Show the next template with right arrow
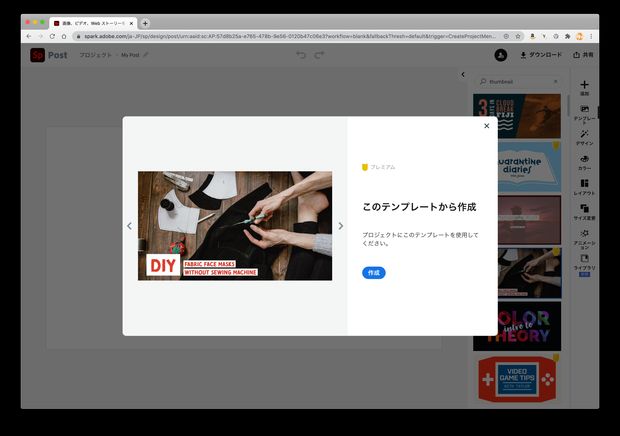Image resolution: width=620 pixels, height=436 pixels. [x=340, y=226]
